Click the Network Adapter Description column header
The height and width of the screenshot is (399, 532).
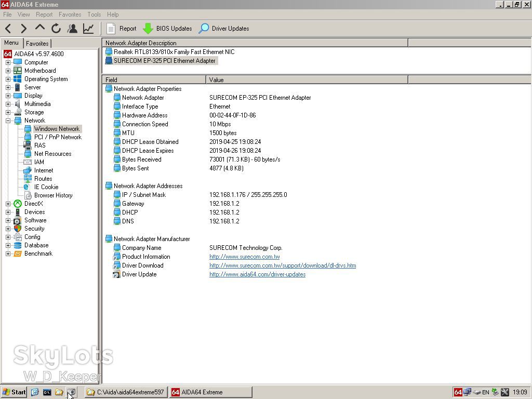(255, 43)
